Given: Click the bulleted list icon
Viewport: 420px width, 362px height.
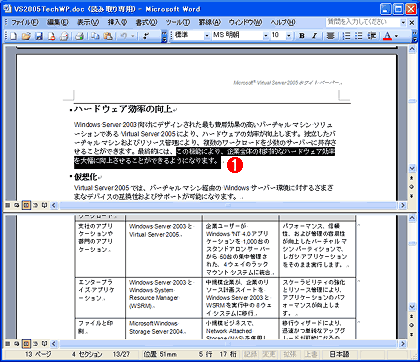Looking at the screenshot, I should [x=359, y=36].
